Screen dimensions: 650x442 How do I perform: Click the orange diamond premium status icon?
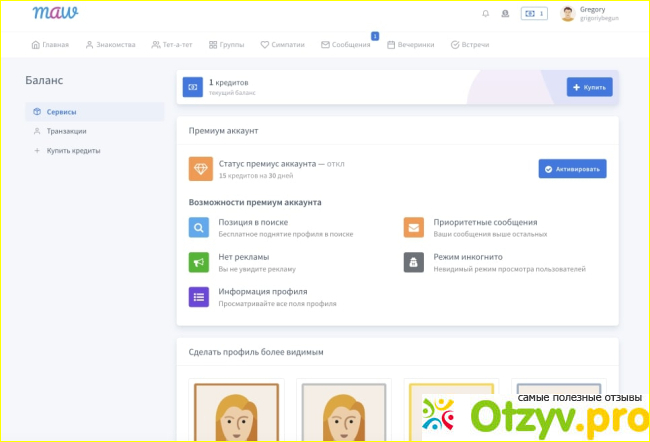200,168
